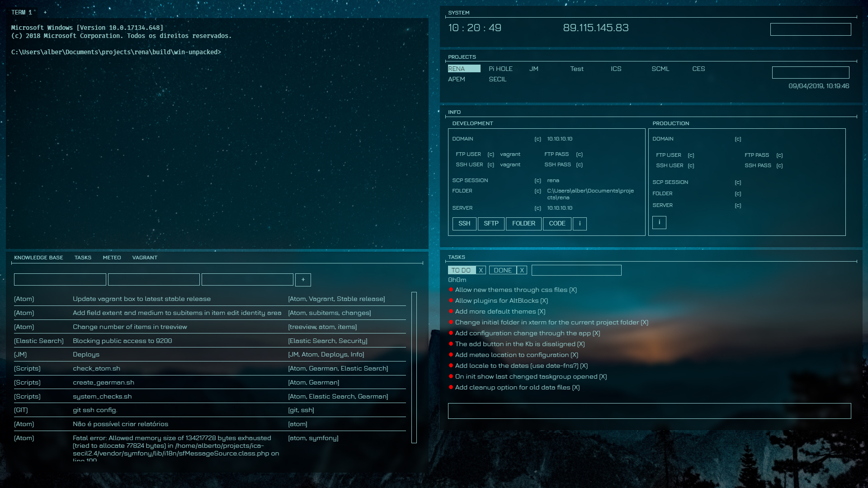Delete task 'Add more default themes' via (X)
Image resolution: width=868 pixels, height=488 pixels.
click(x=542, y=312)
